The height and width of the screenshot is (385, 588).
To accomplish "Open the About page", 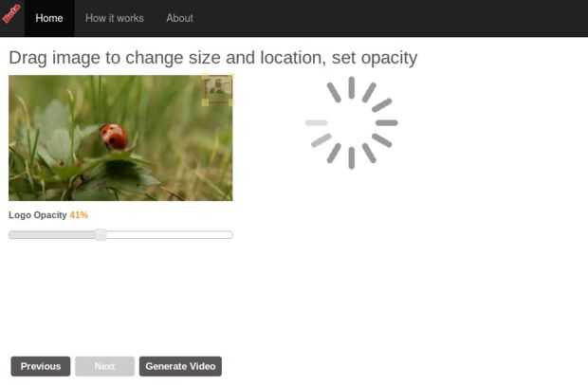I will pyautogui.click(x=179, y=18).
